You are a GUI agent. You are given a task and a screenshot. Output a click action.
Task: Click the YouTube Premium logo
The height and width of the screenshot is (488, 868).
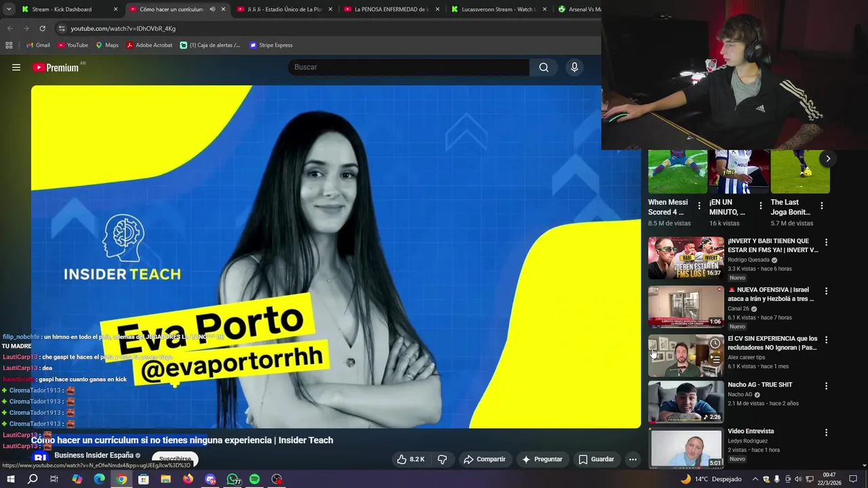coord(56,67)
